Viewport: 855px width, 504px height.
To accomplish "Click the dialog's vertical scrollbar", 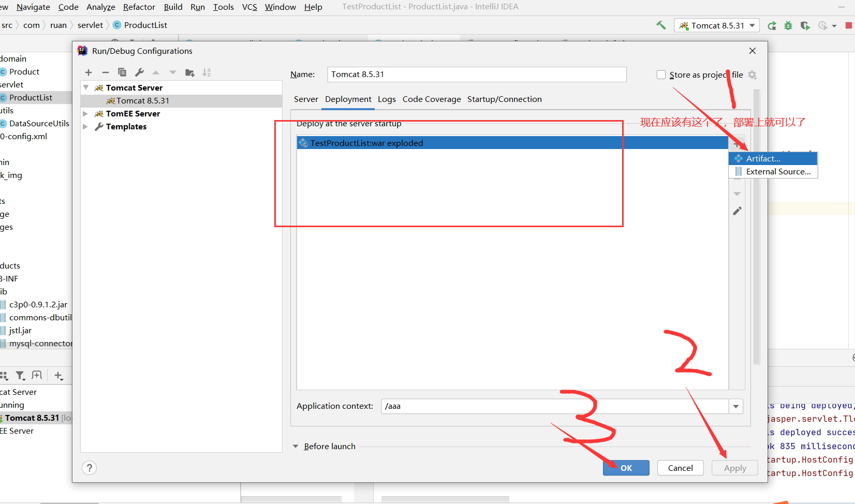I will click(757, 227).
